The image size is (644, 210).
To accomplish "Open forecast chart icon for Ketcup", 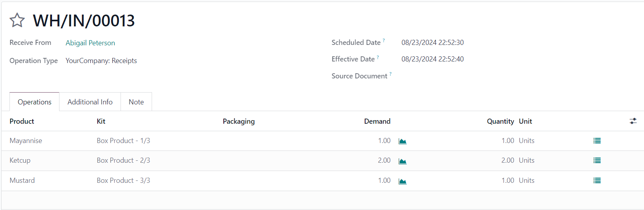I will tap(402, 161).
